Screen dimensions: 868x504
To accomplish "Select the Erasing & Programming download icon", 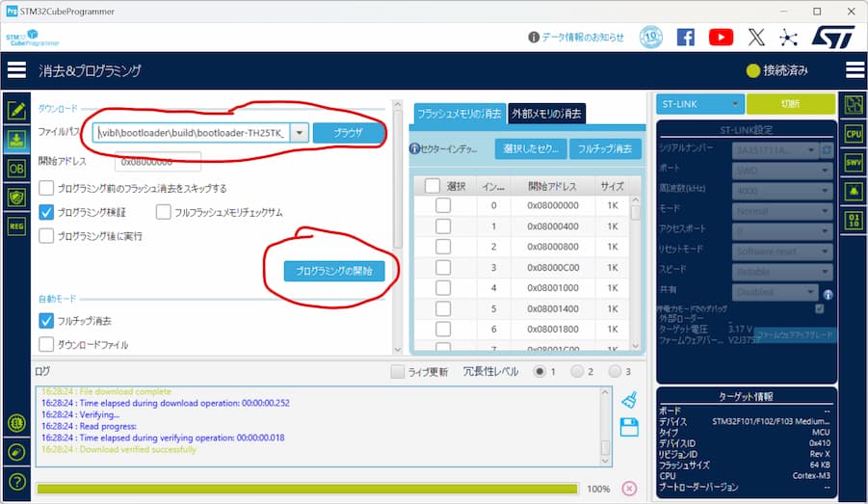I will pyautogui.click(x=16, y=140).
